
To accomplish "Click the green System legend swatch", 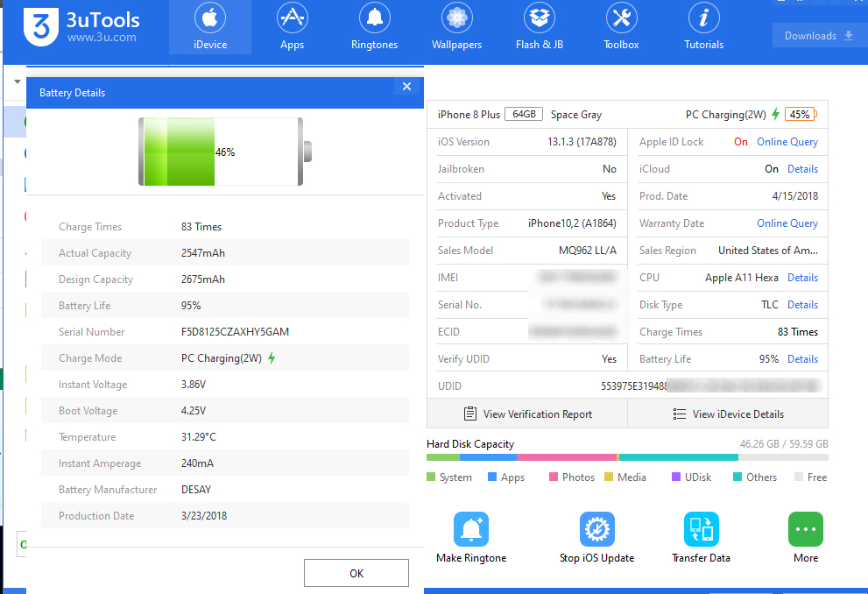I will (431, 477).
